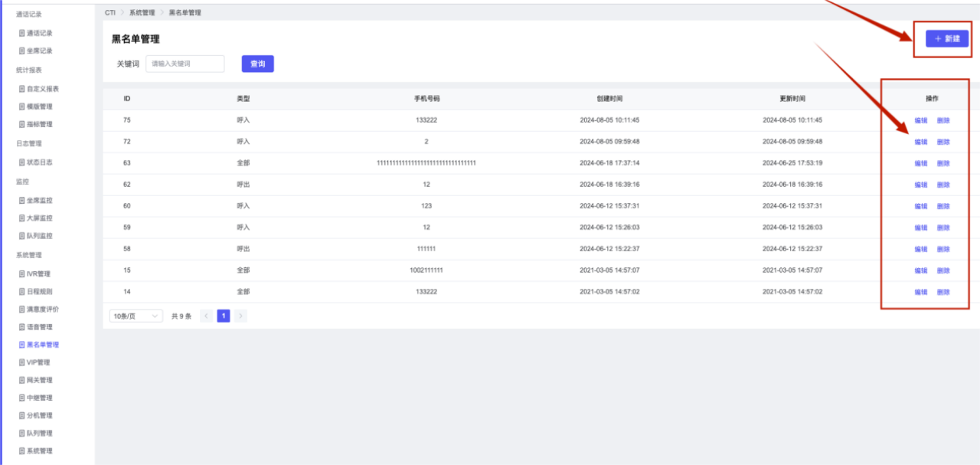
Task: Click 编辑 for row ID 60
Action: point(921,206)
